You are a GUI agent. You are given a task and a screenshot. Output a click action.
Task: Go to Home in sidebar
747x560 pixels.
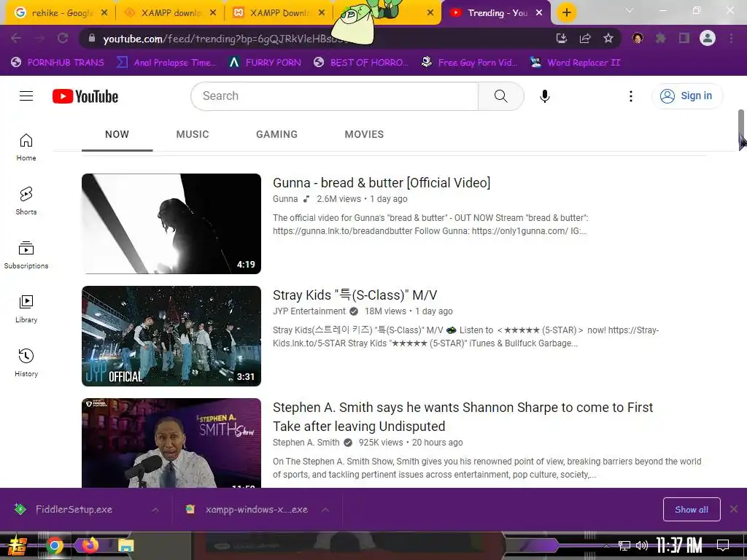[26, 147]
